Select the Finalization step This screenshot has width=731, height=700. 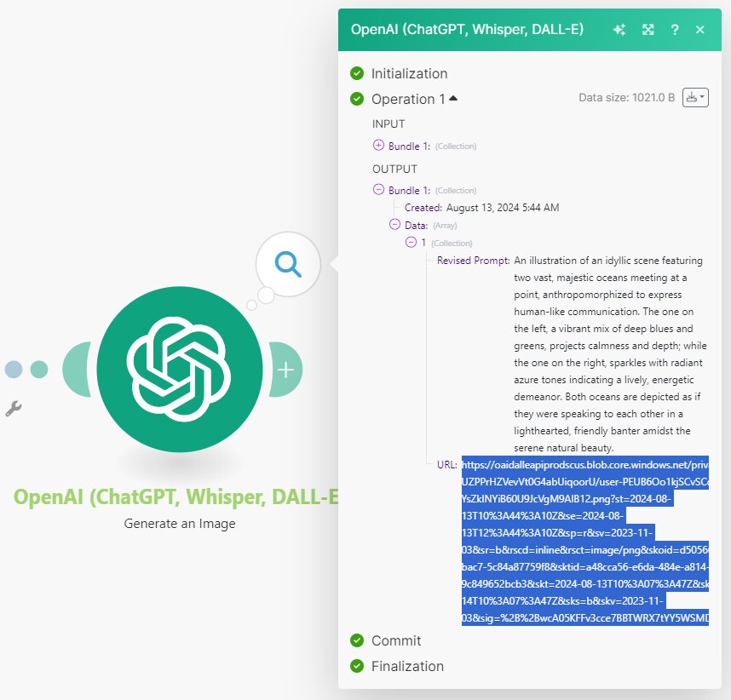[x=406, y=666]
